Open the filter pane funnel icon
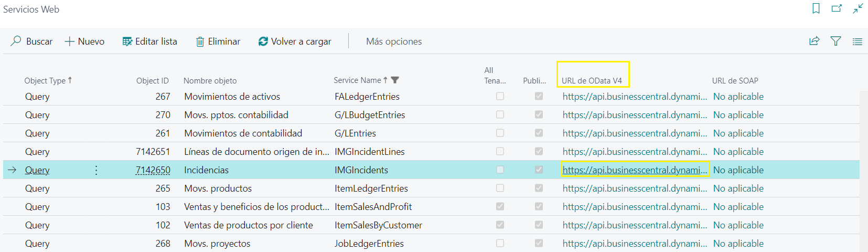 [x=835, y=41]
